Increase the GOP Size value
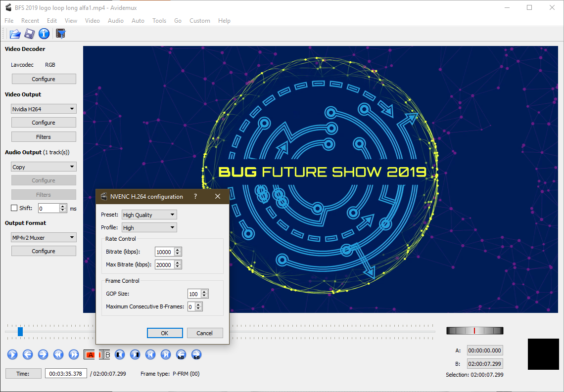564x392 pixels. tap(204, 291)
